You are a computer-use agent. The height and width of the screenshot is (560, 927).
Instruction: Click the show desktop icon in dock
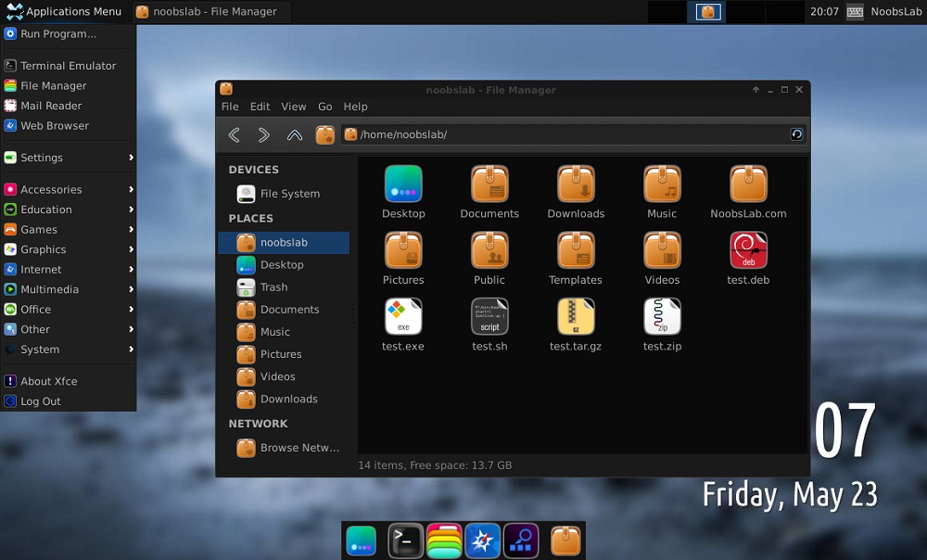(362, 541)
